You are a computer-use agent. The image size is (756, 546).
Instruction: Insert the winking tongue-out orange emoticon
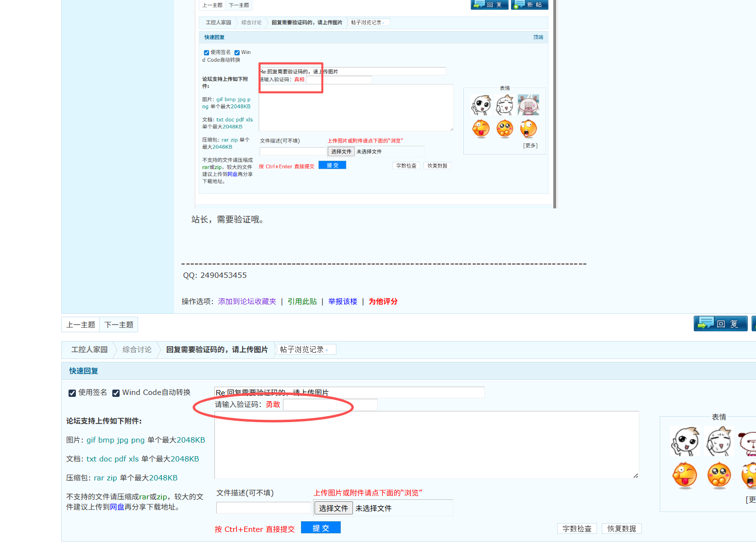click(x=685, y=475)
